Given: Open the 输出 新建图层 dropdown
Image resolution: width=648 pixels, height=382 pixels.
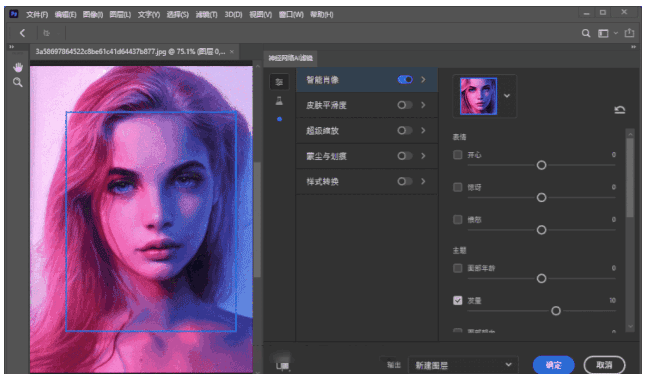Looking at the screenshot, I should tap(463, 365).
